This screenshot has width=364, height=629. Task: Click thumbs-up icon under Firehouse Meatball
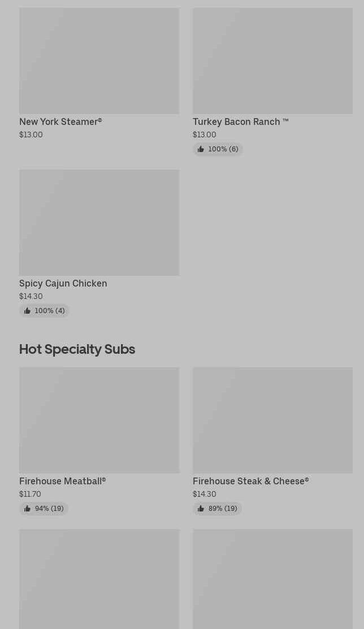27,509
